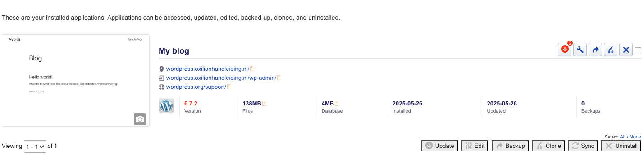The width and height of the screenshot is (644, 165).
Task: Click the blue X uninstall icon
Action: click(626, 50)
